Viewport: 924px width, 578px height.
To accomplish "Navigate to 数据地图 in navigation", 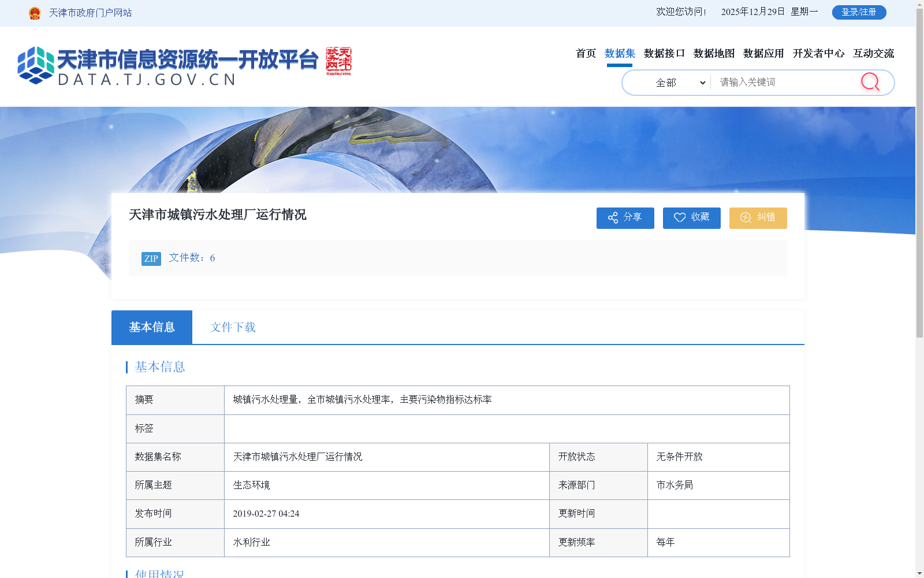I will [x=713, y=53].
